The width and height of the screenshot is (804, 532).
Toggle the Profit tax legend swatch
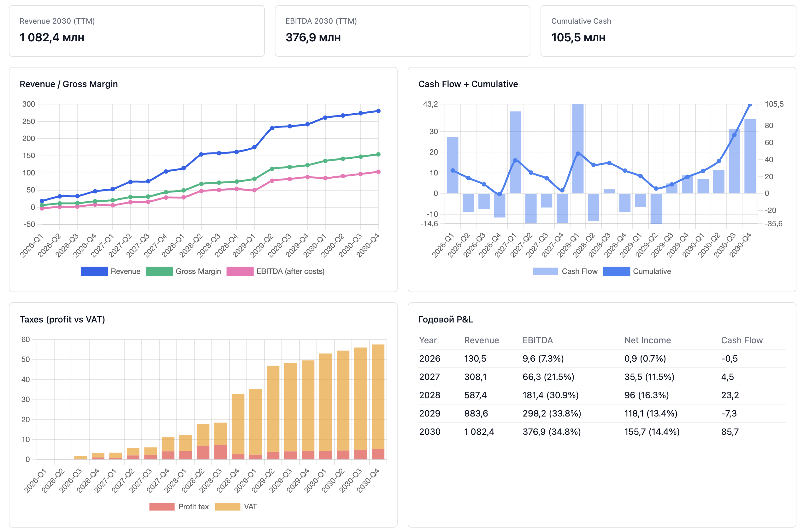[162, 506]
